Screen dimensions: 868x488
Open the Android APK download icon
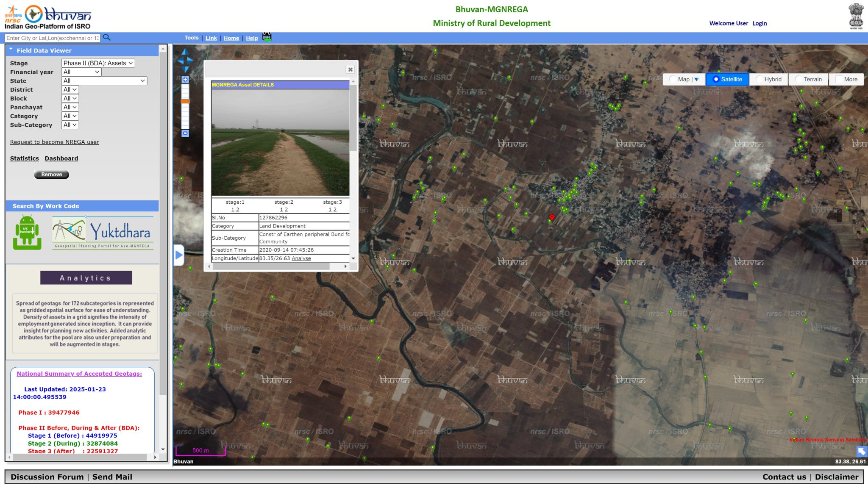pyautogui.click(x=26, y=232)
